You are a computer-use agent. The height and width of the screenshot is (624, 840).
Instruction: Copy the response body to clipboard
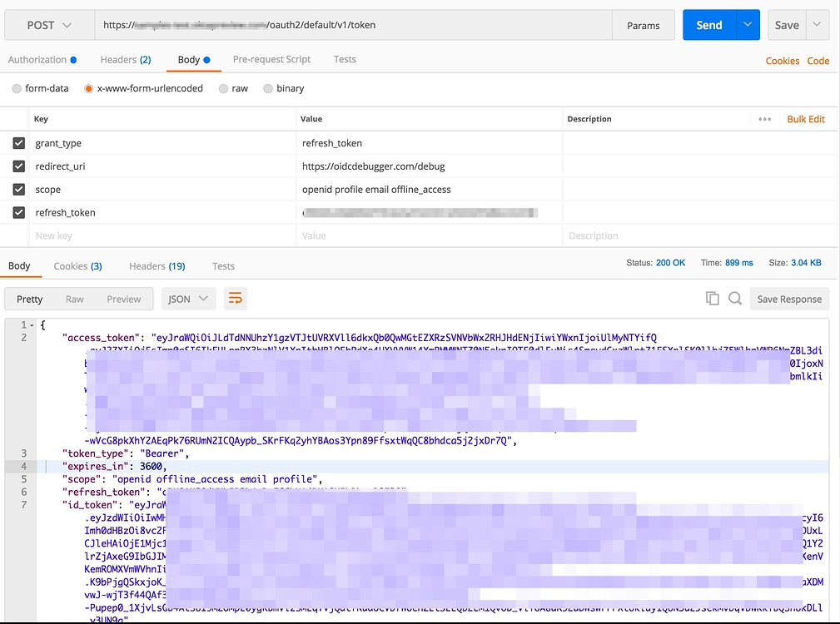[713, 299]
